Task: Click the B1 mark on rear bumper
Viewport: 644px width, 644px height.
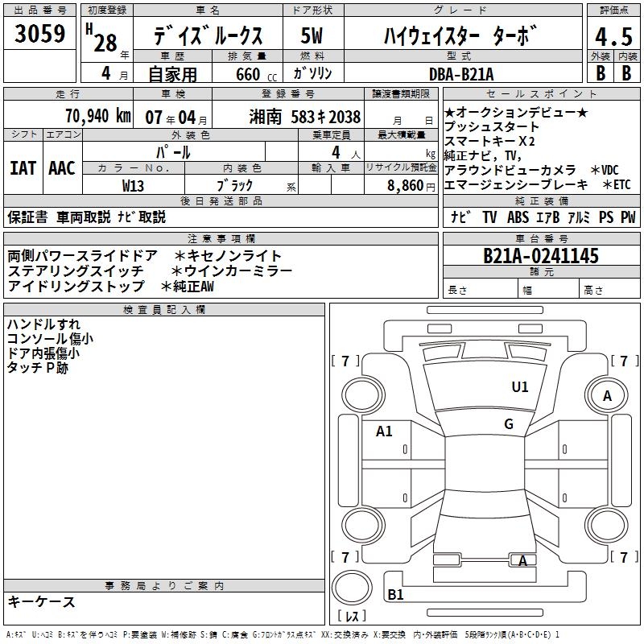Action: point(395,594)
